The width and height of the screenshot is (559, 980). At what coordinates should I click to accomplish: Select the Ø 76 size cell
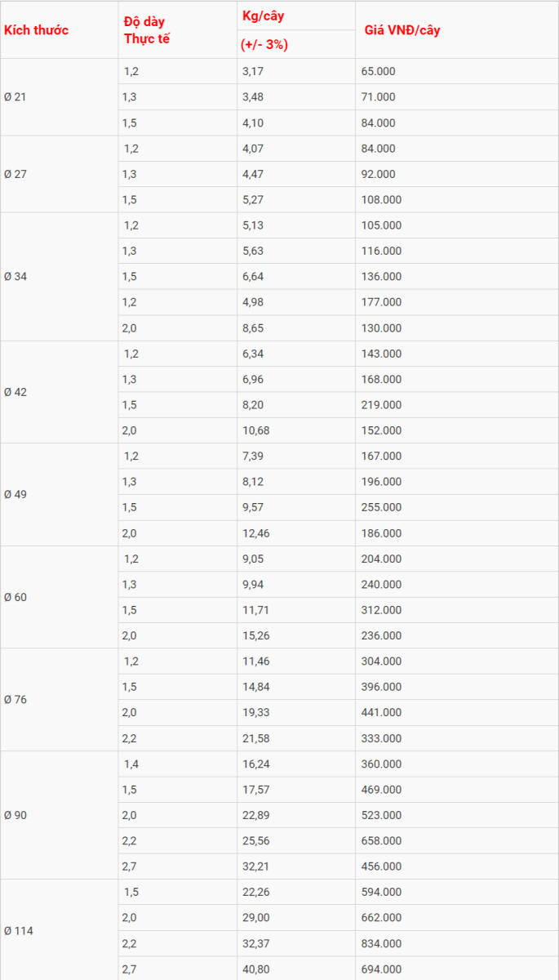coord(59,700)
